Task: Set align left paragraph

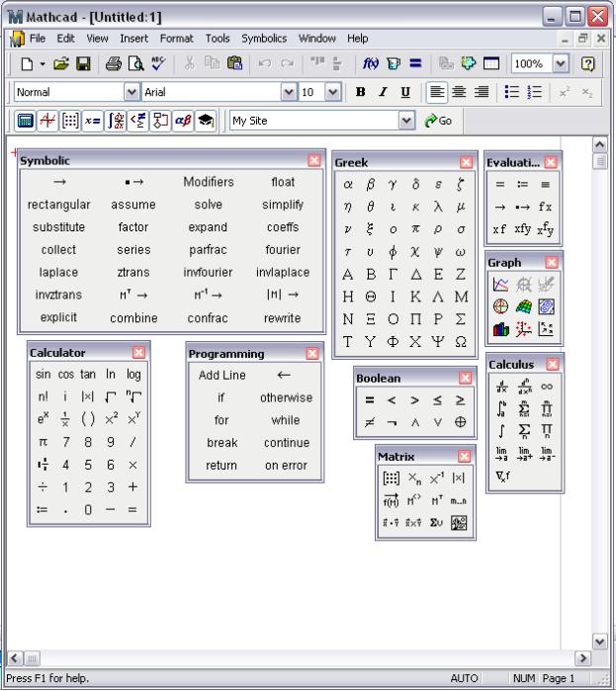Action: point(437,92)
